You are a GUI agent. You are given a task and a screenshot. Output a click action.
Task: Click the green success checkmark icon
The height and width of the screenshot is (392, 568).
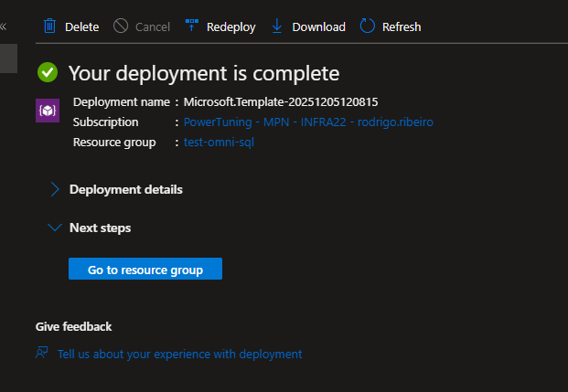[x=48, y=73]
